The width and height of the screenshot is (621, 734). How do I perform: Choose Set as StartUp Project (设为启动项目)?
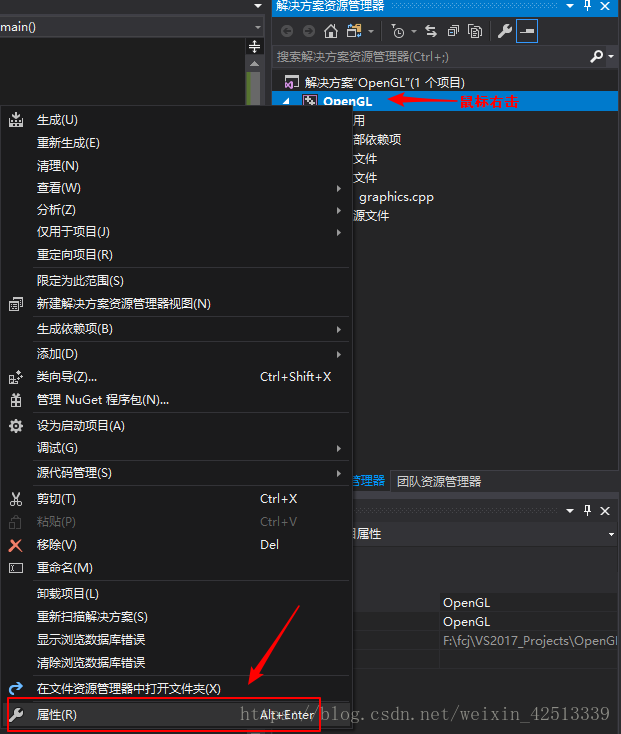pos(176,426)
